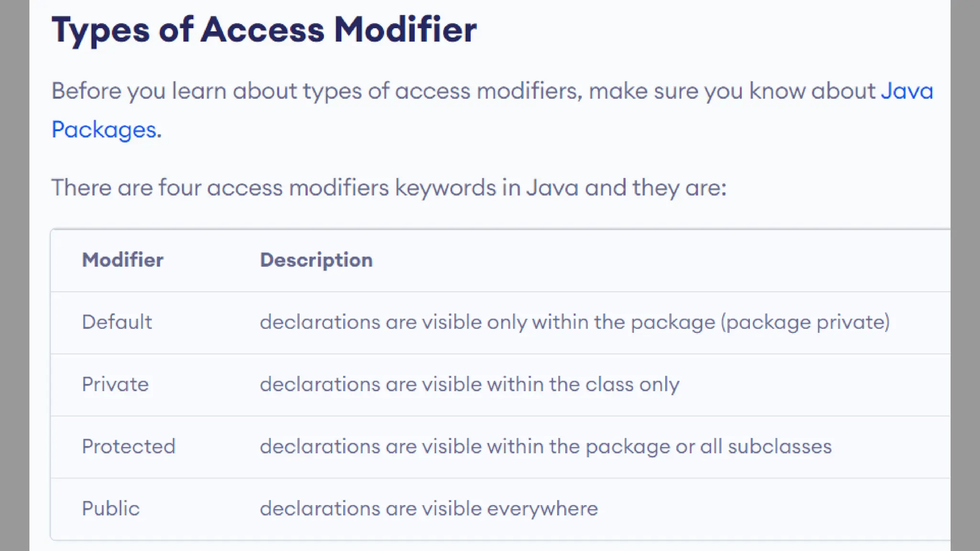Click the 'Private' modifier cell
980x551 pixels.
115,384
